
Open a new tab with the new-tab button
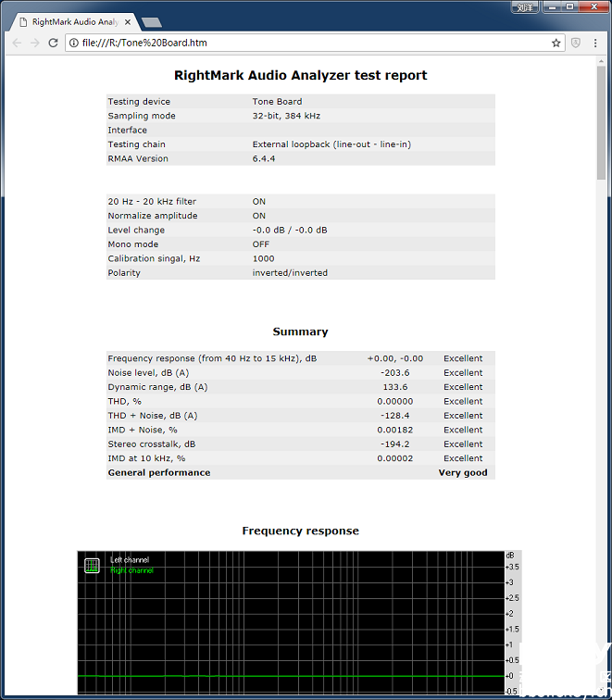click(151, 22)
